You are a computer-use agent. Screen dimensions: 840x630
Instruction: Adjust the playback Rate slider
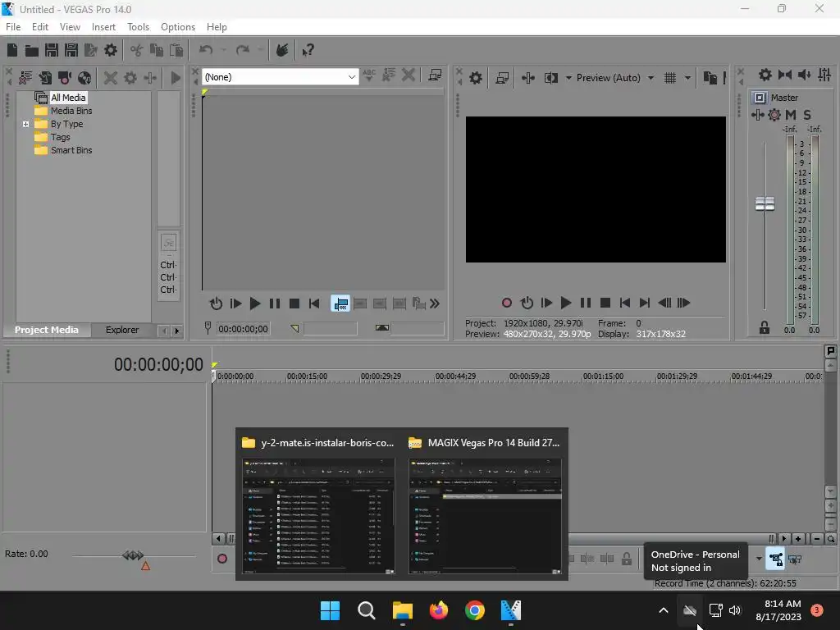(133, 555)
